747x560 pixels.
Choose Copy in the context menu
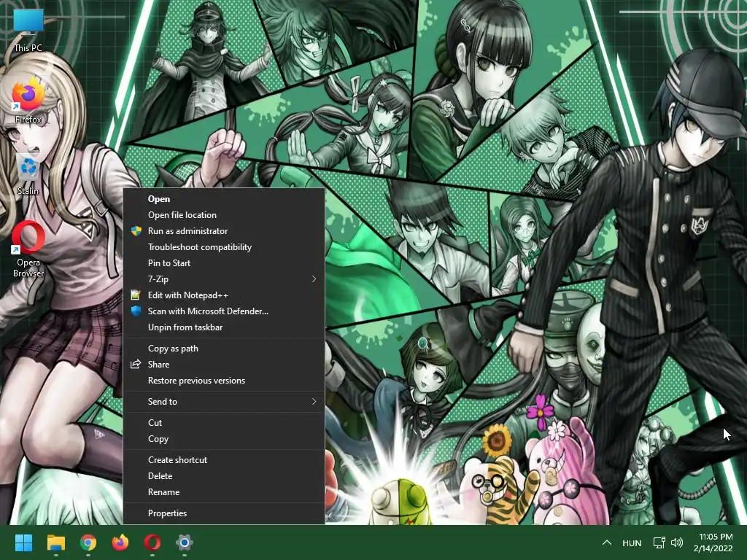(224, 439)
